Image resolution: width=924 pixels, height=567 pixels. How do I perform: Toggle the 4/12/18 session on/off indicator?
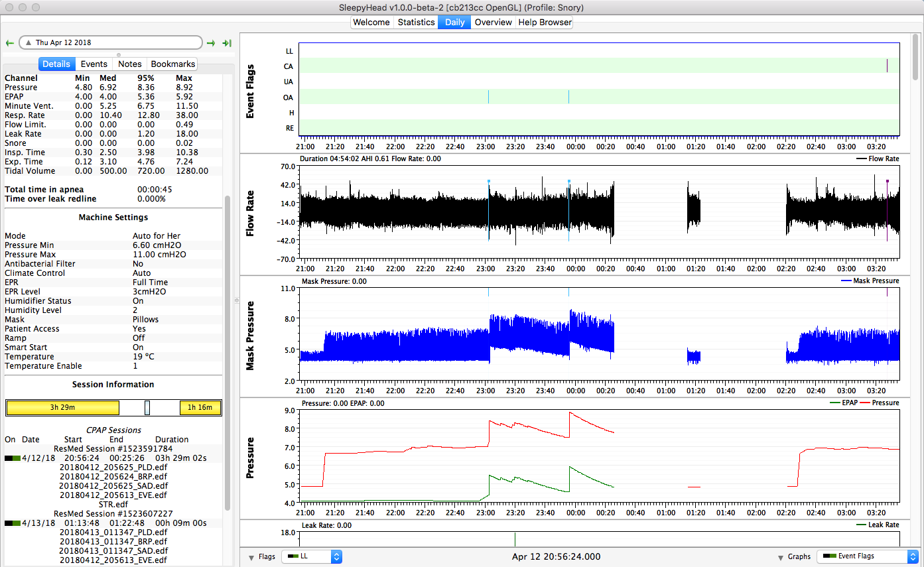click(13, 458)
